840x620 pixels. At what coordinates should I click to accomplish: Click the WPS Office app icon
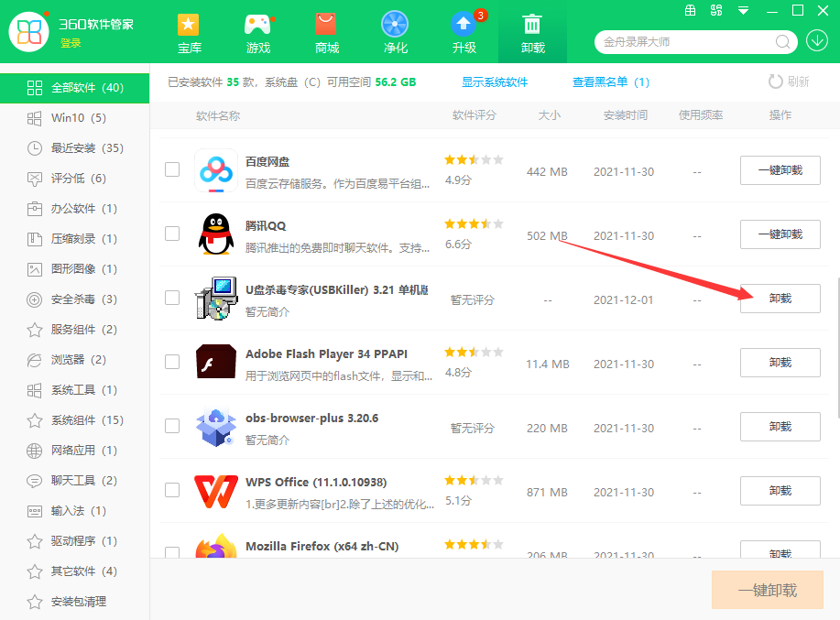216,491
